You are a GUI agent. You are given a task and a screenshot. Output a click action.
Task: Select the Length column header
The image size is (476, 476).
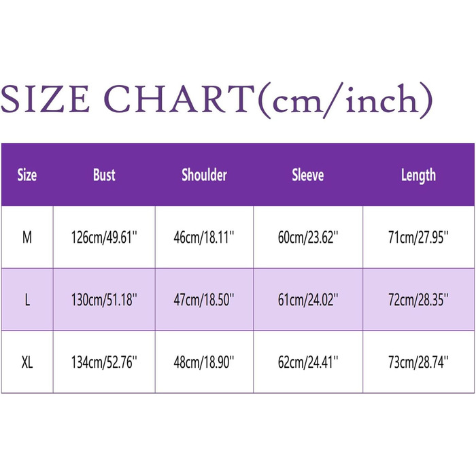tap(418, 175)
